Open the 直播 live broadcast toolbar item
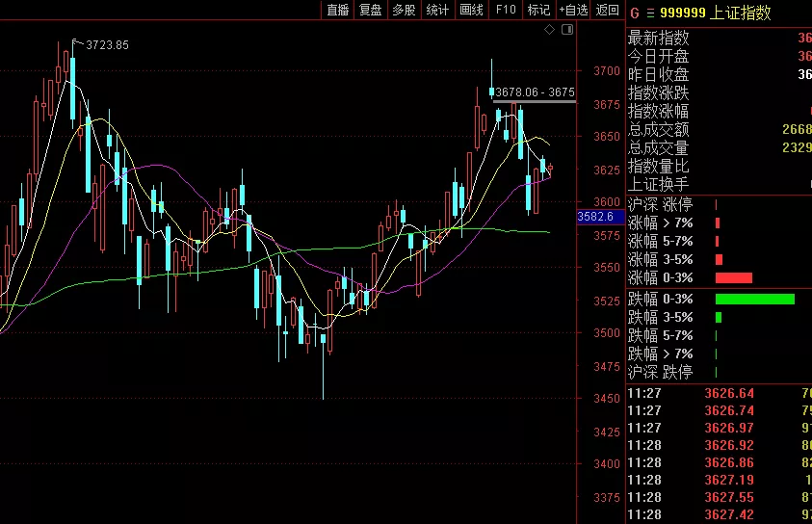812x524 pixels. [337, 10]
